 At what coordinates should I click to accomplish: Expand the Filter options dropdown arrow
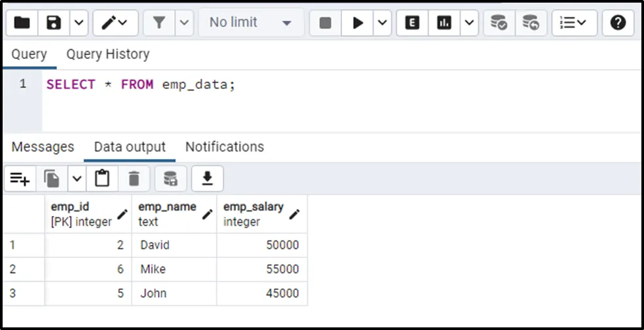(184, 23)
